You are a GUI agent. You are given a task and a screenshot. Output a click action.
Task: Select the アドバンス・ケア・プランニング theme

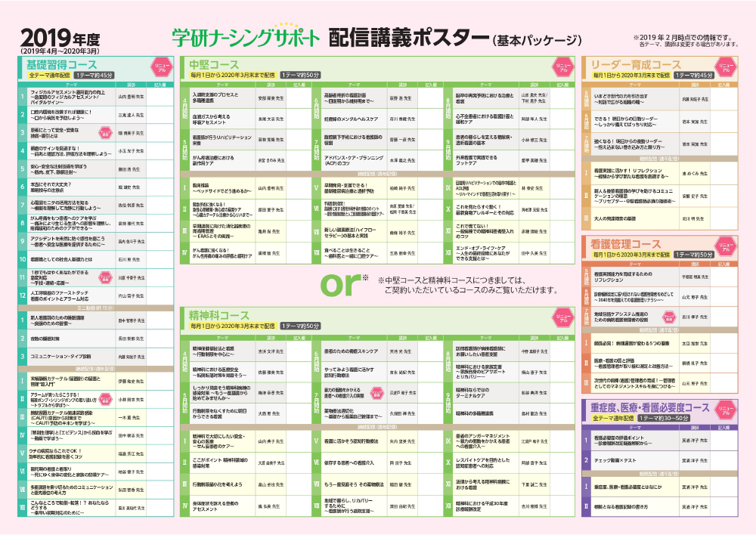(x=354, y=160)
